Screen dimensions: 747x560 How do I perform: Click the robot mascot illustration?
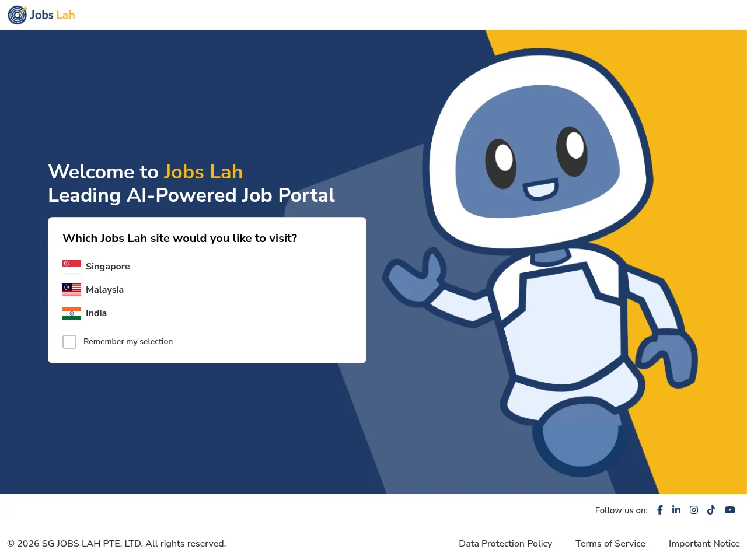pos(540,262)
